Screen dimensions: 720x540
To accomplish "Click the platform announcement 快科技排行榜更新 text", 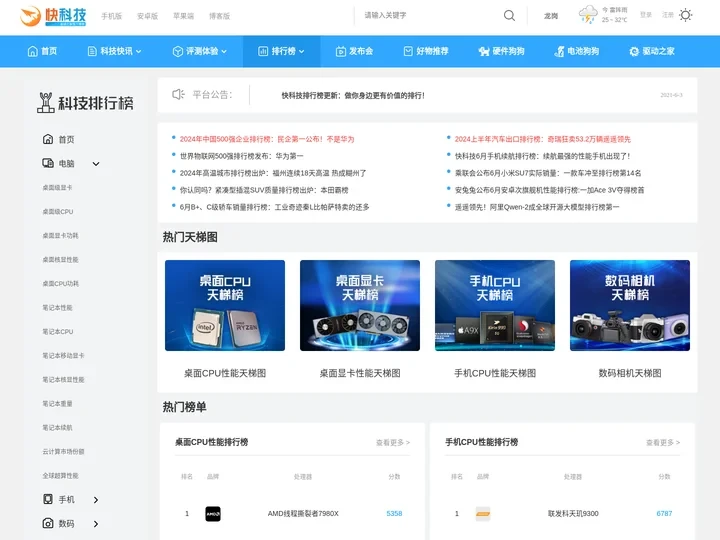I will [353, 96].
